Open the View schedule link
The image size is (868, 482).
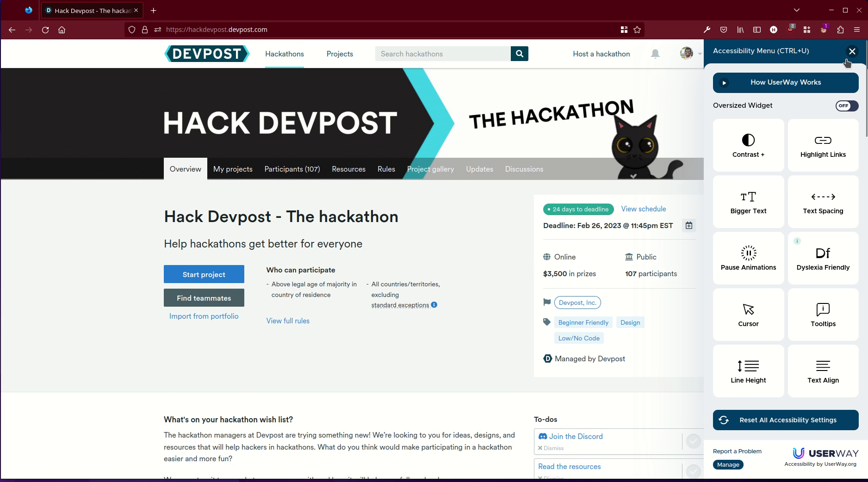644,209
